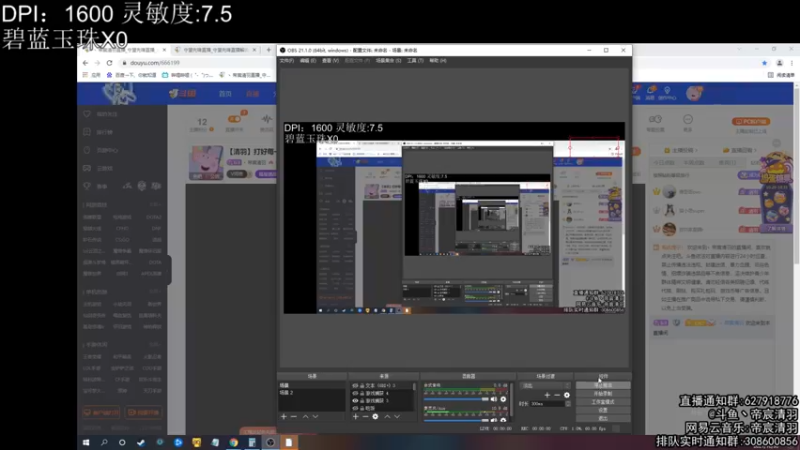Toggle the lock on the text source row
800x450 pixels.
point(362,386)
